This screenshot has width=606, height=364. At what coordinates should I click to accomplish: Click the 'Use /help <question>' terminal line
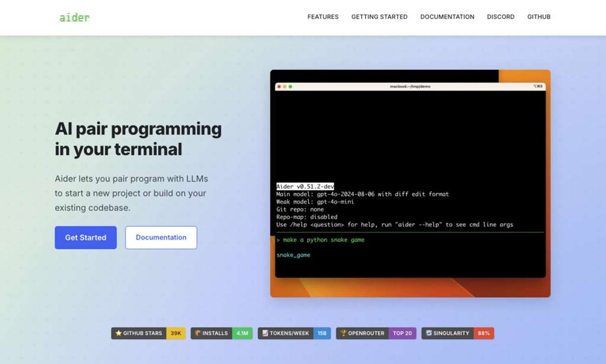tap(395, 224)
